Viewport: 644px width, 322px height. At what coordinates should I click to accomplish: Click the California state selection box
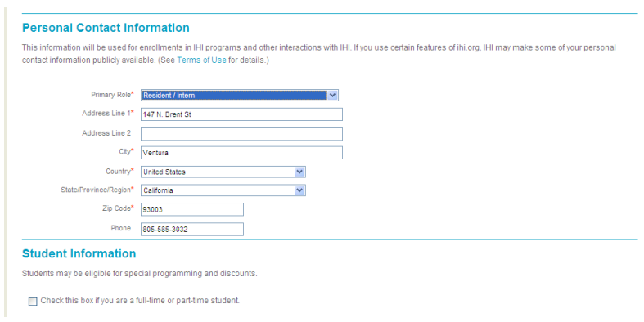click(223, 190)
